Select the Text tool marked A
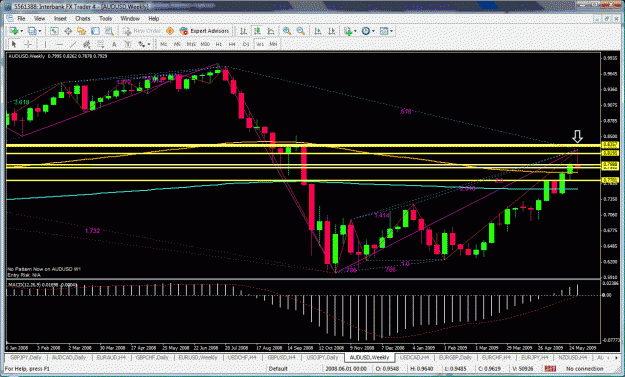 click(114, 44)
